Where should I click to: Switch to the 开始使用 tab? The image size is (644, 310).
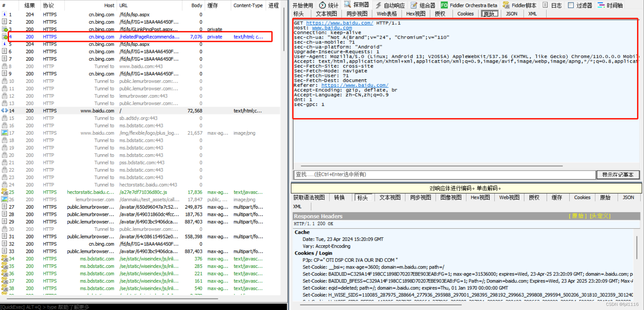tap(303, 5)
